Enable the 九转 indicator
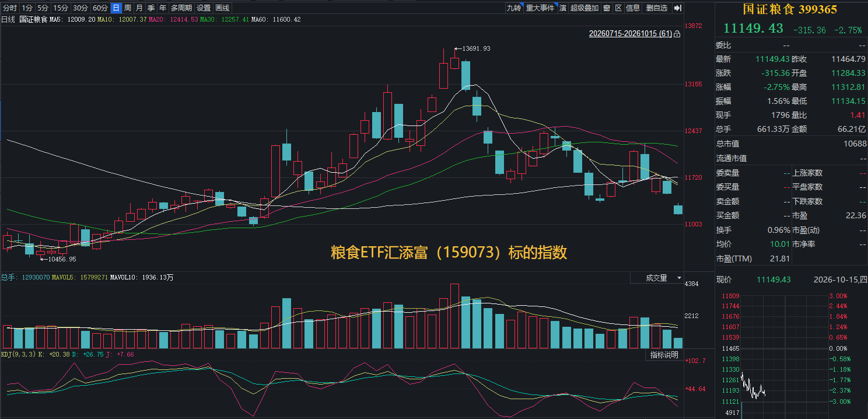This screenshot has width=868, height=419. pos(514,8)
